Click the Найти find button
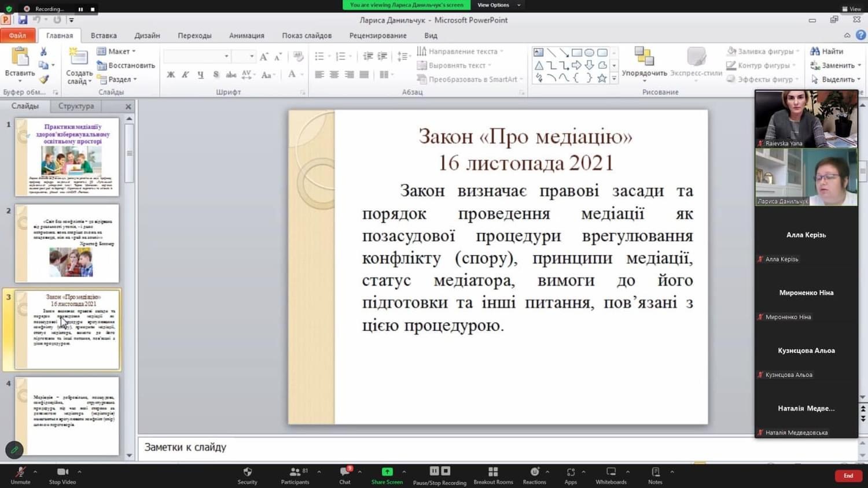The image size is (868, 488). pyautogui.click(x=827, y=51)
